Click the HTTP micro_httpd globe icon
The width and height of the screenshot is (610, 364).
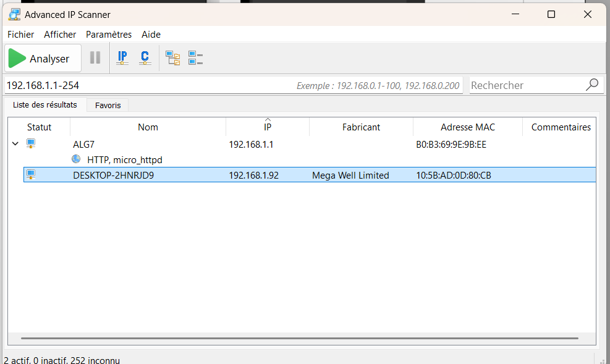76,159
